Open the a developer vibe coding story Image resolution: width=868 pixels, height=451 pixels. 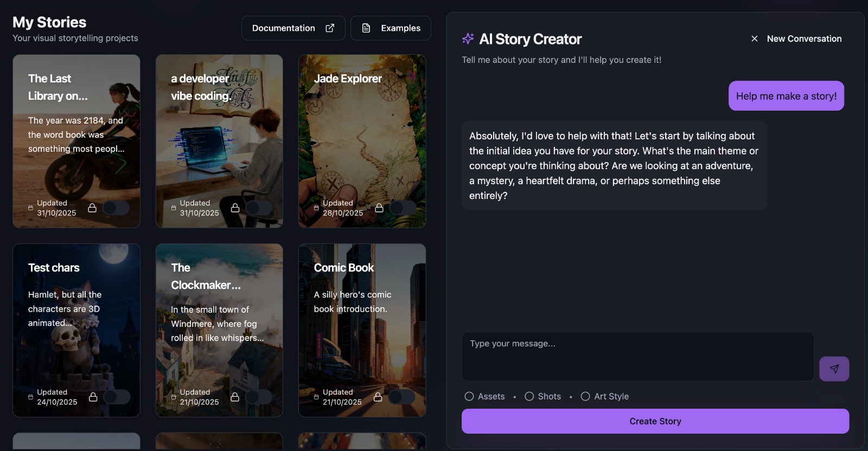tap(219, 141)
